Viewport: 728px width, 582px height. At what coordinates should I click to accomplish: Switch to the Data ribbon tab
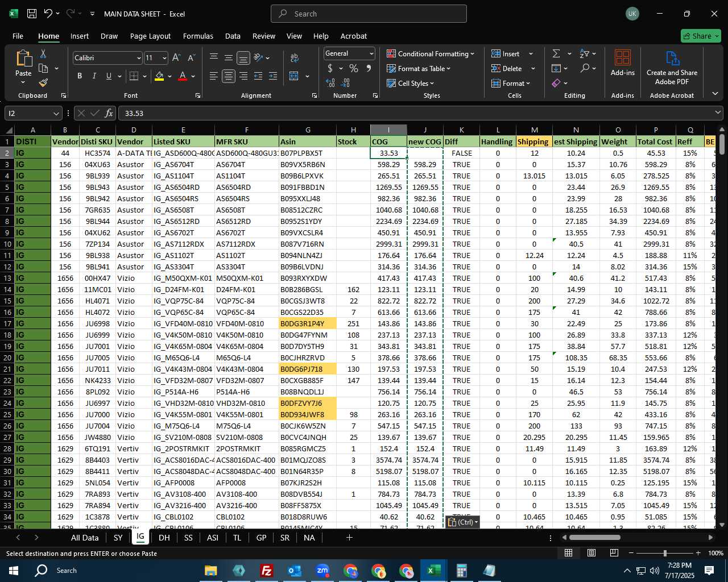click(x=233, y=36)
